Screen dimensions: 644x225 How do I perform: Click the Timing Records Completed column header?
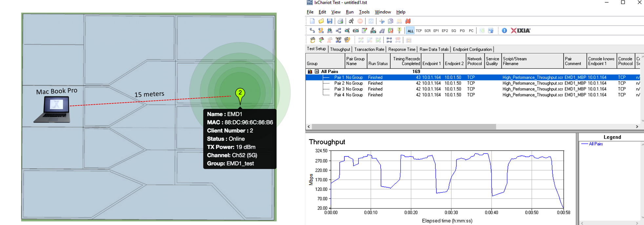(406, 61)
